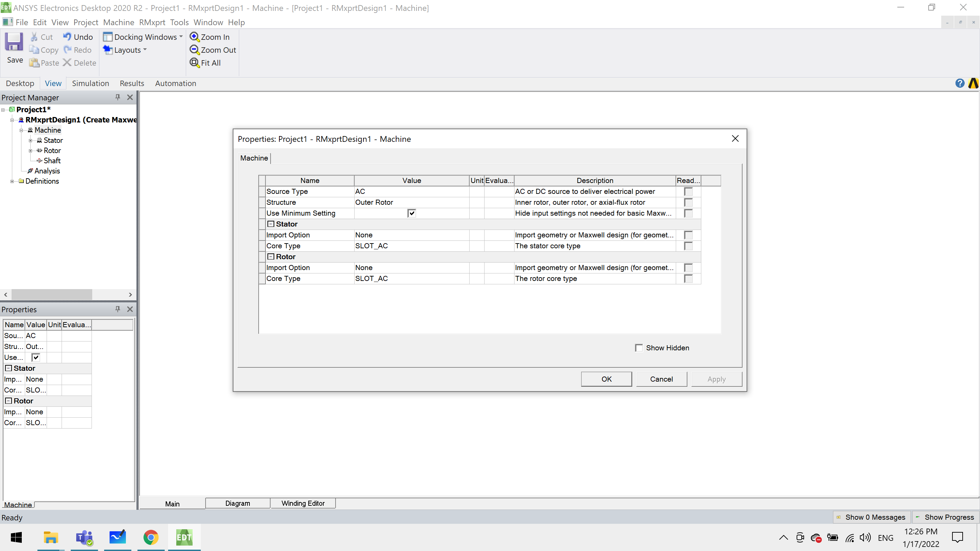
Task: Click Show Progress button
Action: pyautogui.click(x=945, y=517)
